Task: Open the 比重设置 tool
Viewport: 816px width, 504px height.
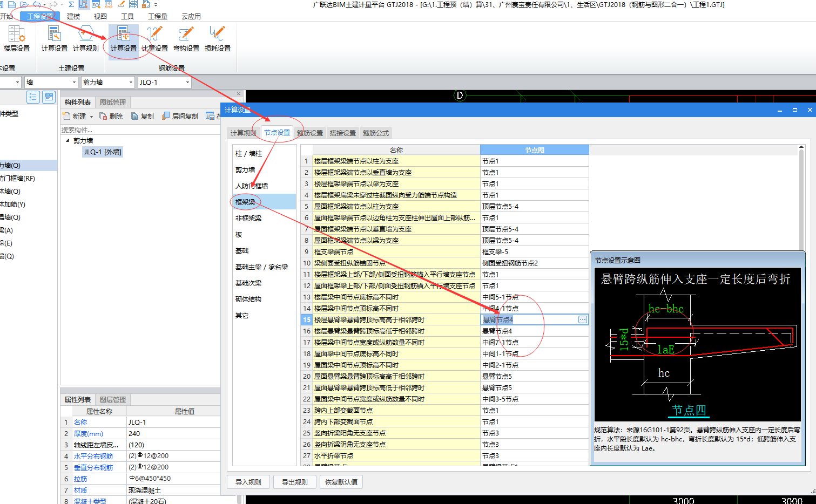Action: point(155,39)
